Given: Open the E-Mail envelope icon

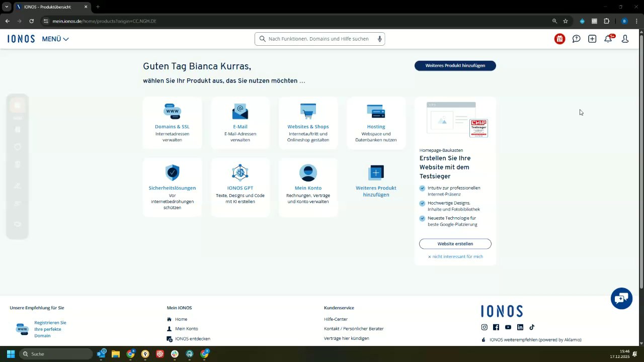Looking at the screenshot, I should 240,111.
